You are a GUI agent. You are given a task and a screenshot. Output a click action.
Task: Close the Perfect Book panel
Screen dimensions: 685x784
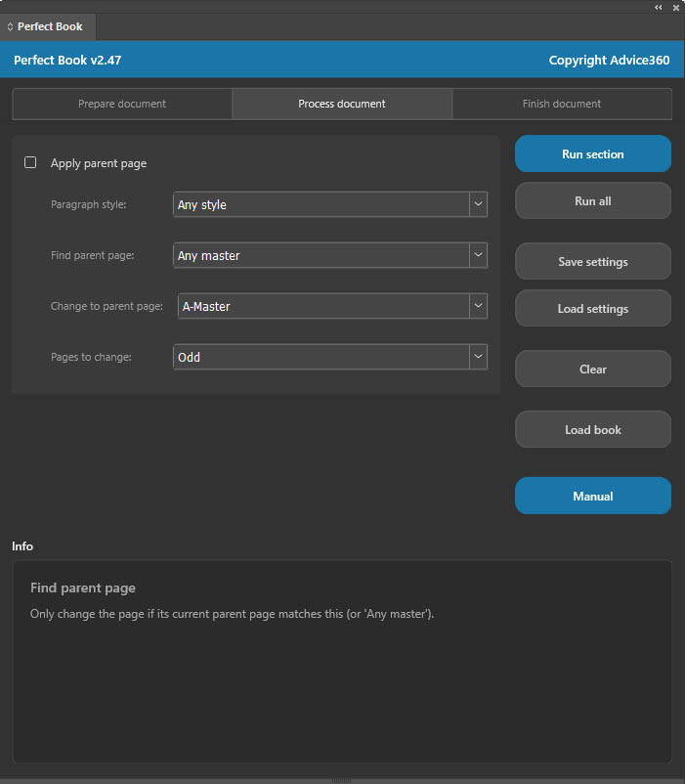tap(676, 8)
